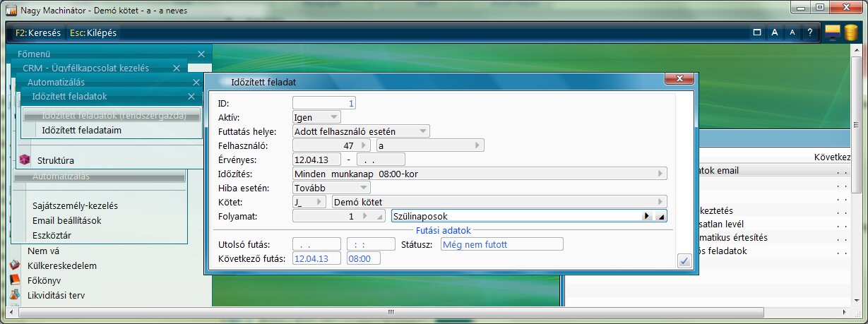Click the black arrow in Szülinaposok field
The image size is (868, 324).
(646, 216)
